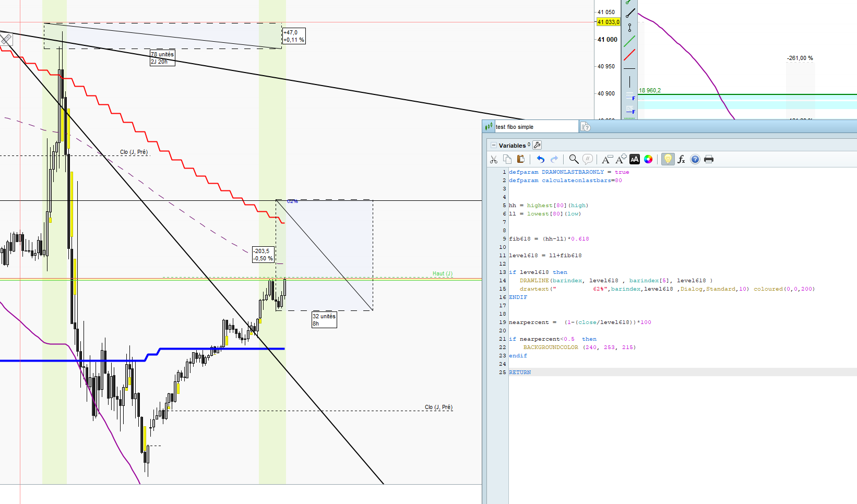Edit the 'test fibo simple' name field
The image size is (857, 504).
tap(537, 127)
